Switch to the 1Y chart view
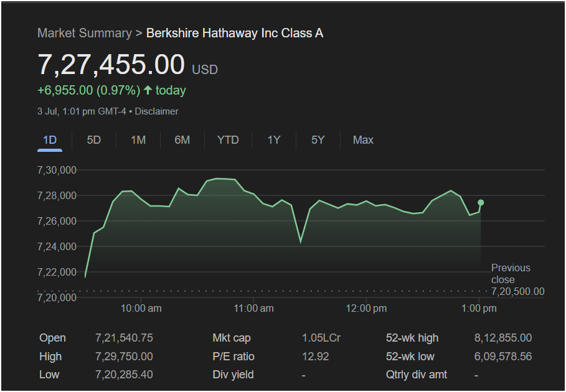The image size is (566, 392). [274, 140]
